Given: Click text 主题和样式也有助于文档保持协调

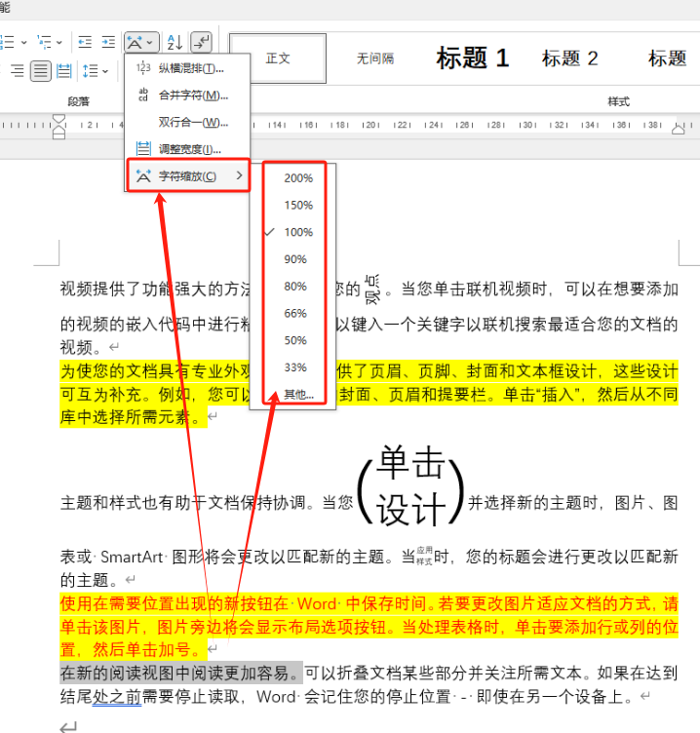Looking at the screenshot, I should pyautogui.click(x=183, y=503).
